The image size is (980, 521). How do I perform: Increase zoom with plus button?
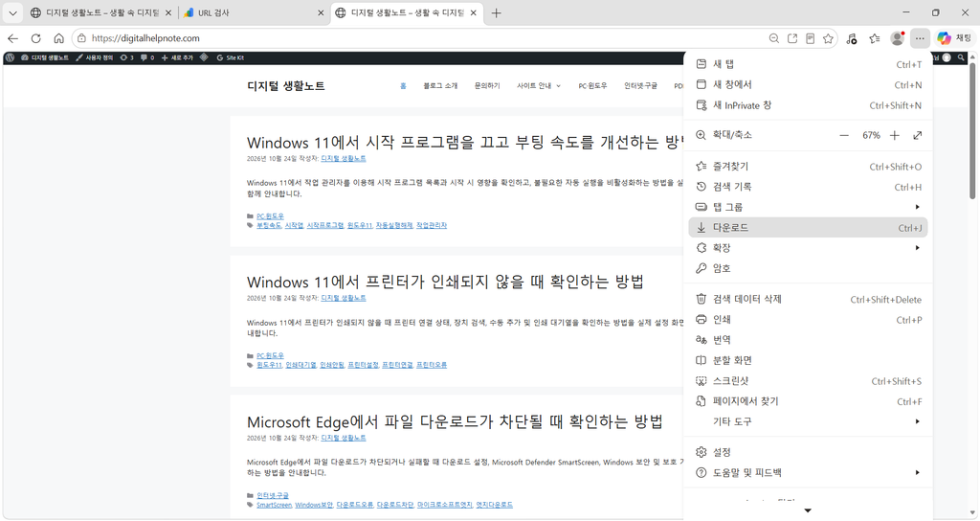(895, 135)
